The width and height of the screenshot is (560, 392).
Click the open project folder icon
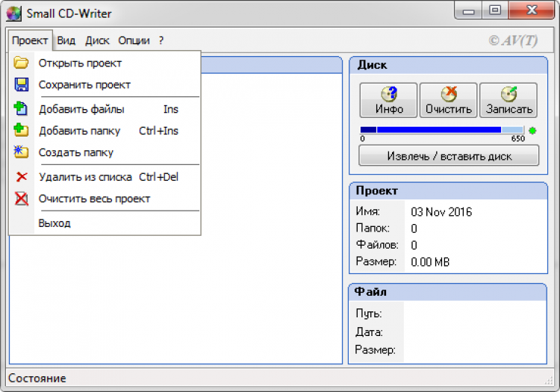tap(21, 63)
